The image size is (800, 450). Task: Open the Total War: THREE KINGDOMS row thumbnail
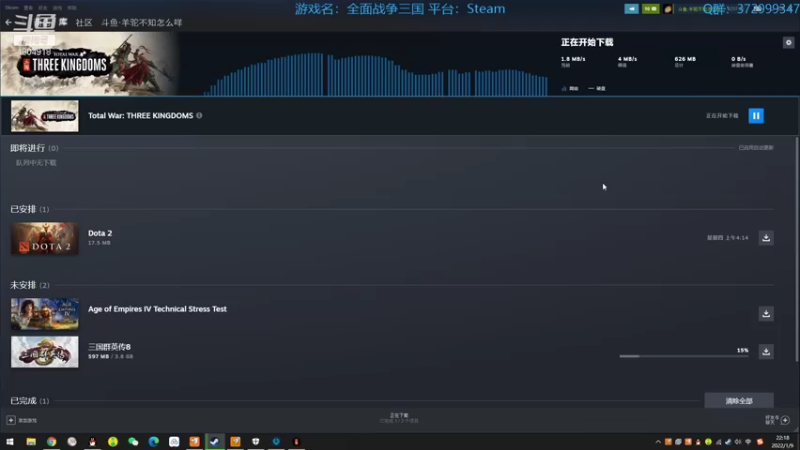(45, 116)
